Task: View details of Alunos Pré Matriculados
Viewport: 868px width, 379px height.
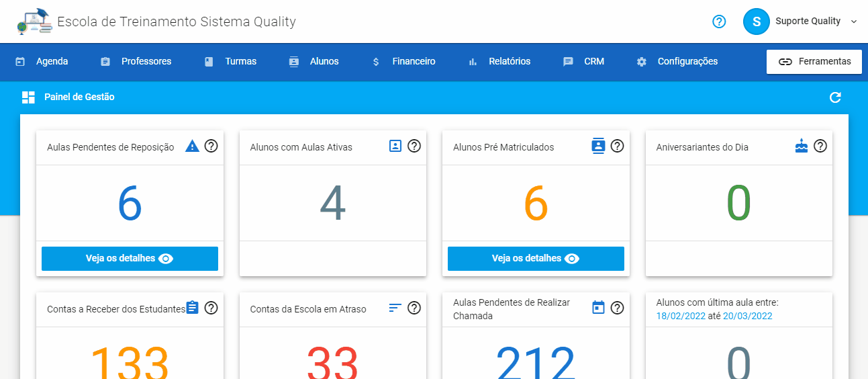Action: pyautogui.click(x=536, y=259)
